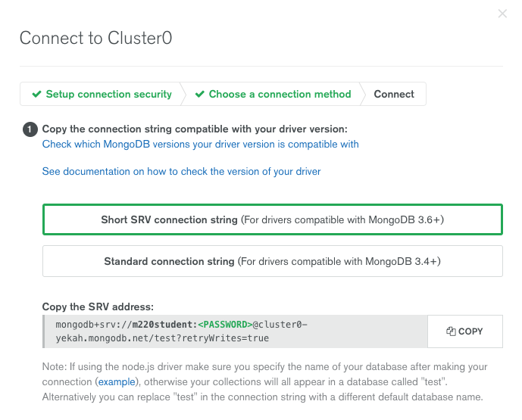Click the copy clipboard icon
The height and width of the screenshot is (420, 522).
coord(451,331)
